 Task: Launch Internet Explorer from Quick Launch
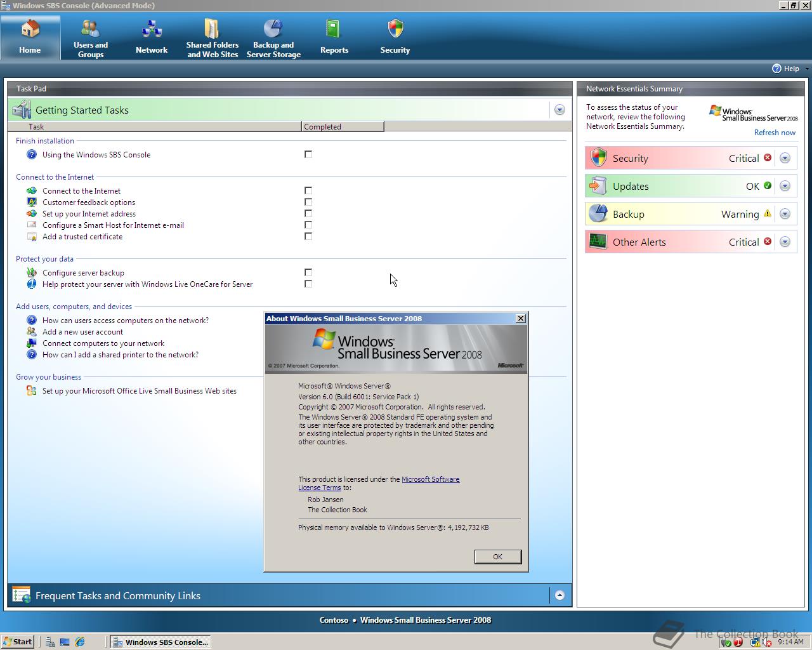point(80,642)
